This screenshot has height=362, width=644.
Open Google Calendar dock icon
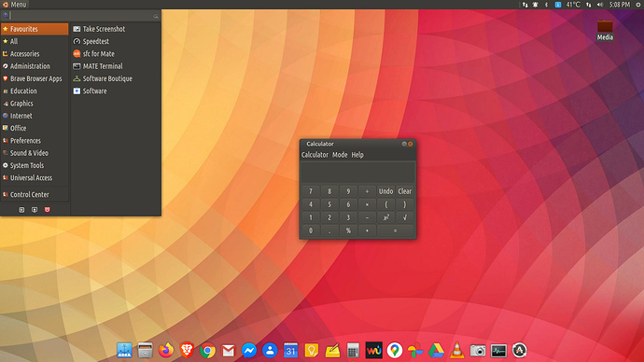pyautogui.click(x=290, y=350)
